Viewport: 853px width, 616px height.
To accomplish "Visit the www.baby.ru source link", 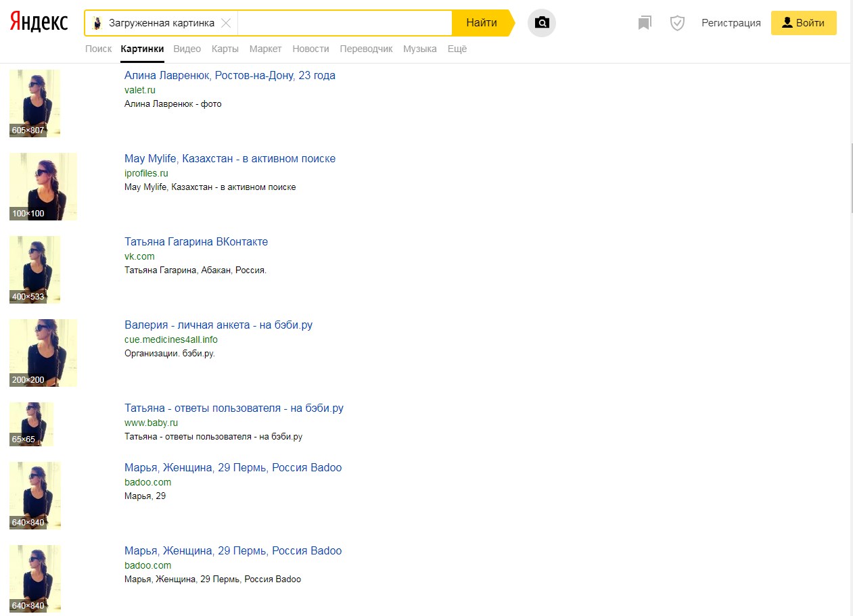I will pos(151,423).
